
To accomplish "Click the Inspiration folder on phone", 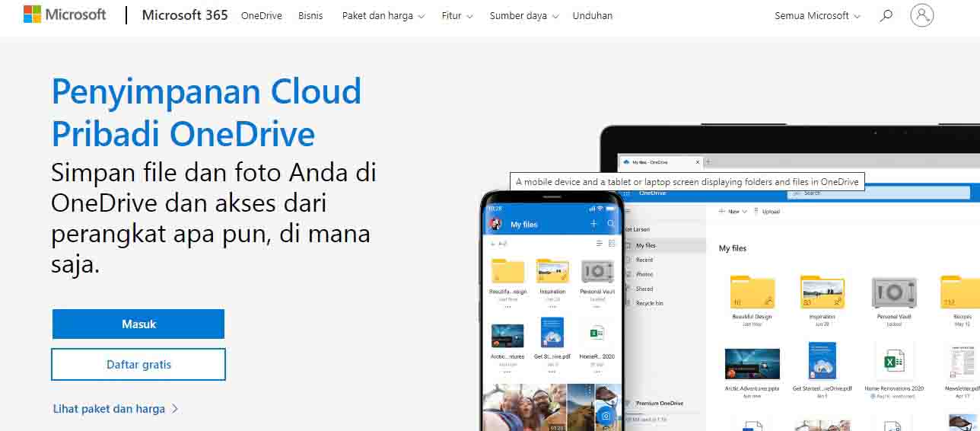I will coord(552,271).
